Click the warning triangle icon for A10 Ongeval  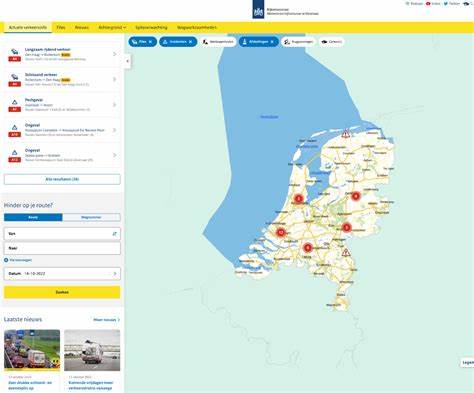[x=15, y=127]
